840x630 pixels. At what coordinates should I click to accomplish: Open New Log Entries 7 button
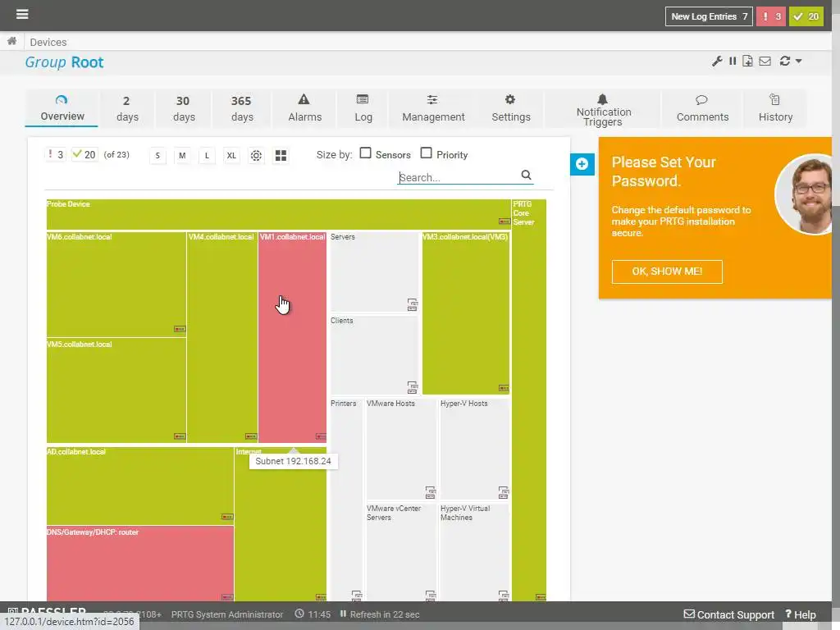[709, 16]
